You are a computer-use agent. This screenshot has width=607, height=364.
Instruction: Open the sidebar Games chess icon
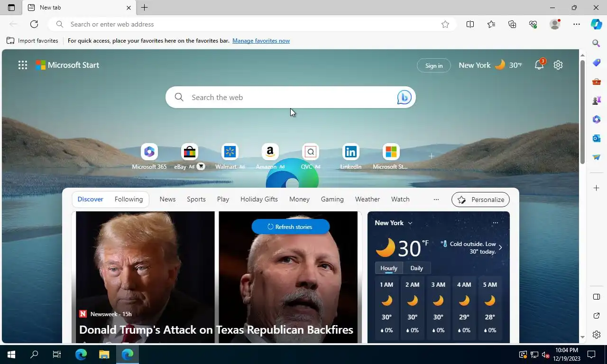597,100
